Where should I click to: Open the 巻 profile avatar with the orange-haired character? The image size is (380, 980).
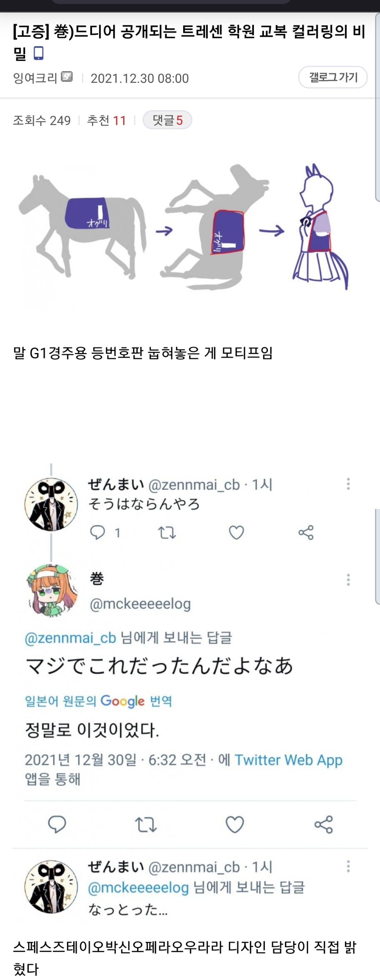tap(52, 590)
